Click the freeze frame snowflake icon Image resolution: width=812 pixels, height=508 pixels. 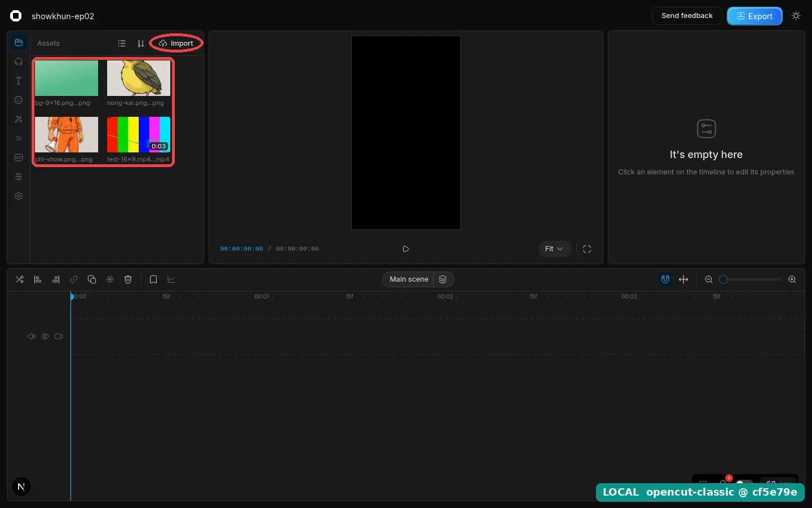110,279
